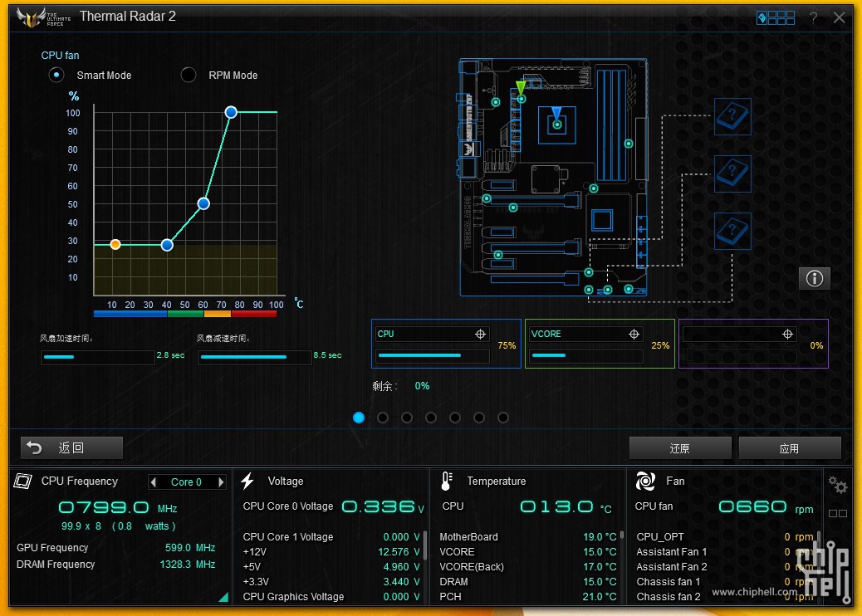Click the CPU socket sensor marker
This screenshot has width=862, height=616.
point(557,125)
